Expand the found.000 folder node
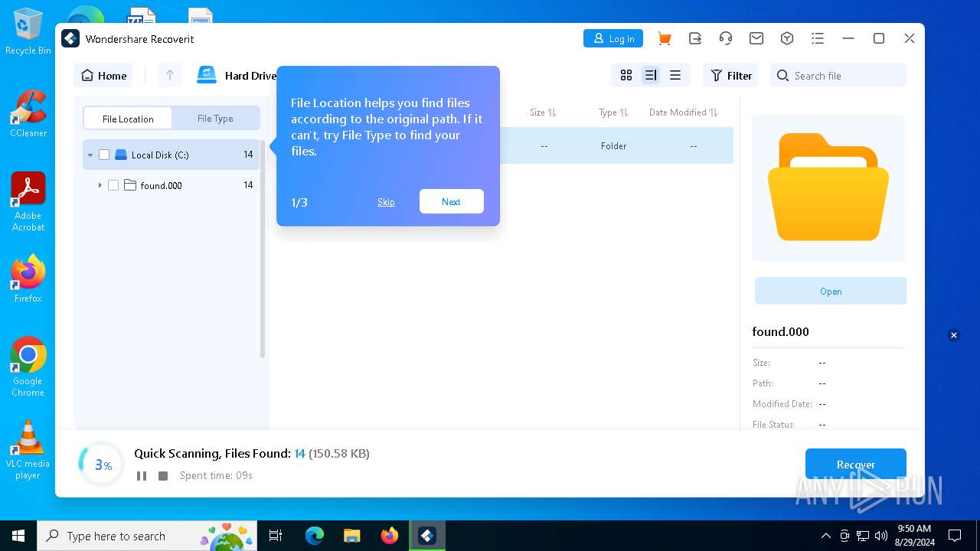Viewport: 980px width, 551px height. 100,185
